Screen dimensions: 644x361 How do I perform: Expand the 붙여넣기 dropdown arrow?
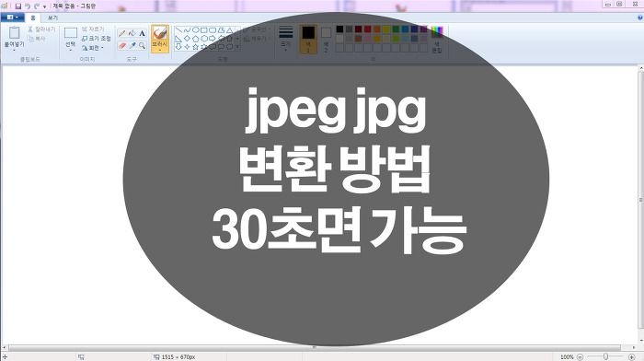point(15,50)
